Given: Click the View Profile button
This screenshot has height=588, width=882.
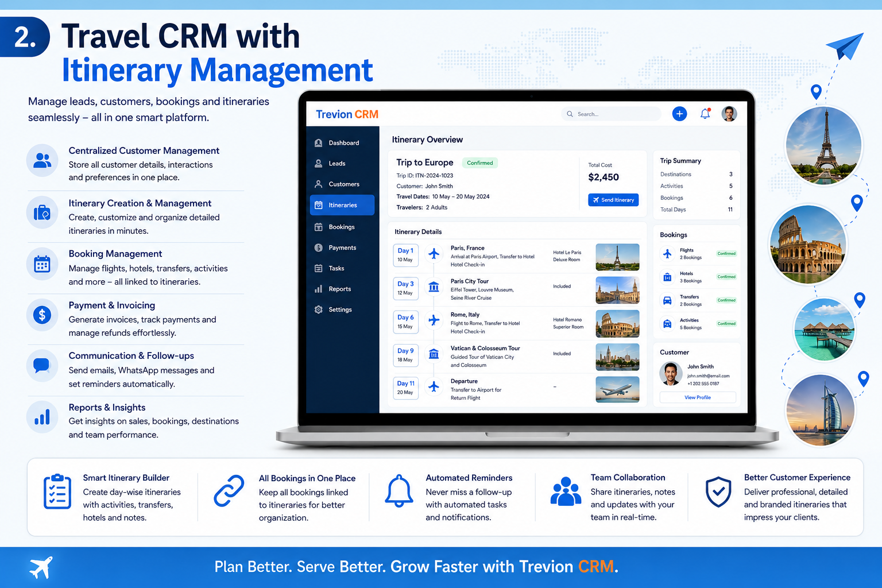Looking at the screenshot, I should tap(698, 397).
